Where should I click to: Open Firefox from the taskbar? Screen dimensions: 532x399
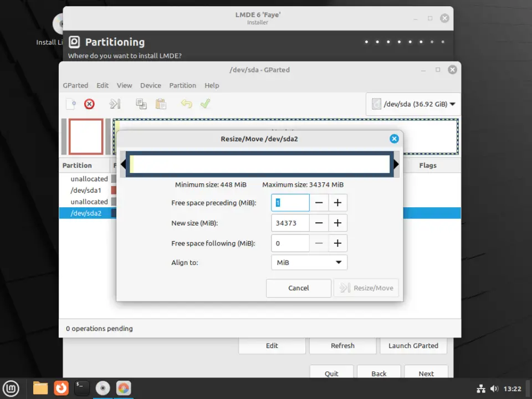tap(60, 388)
